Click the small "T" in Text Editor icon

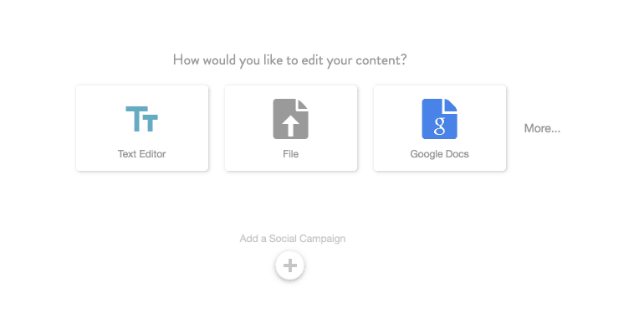[151, 123]
